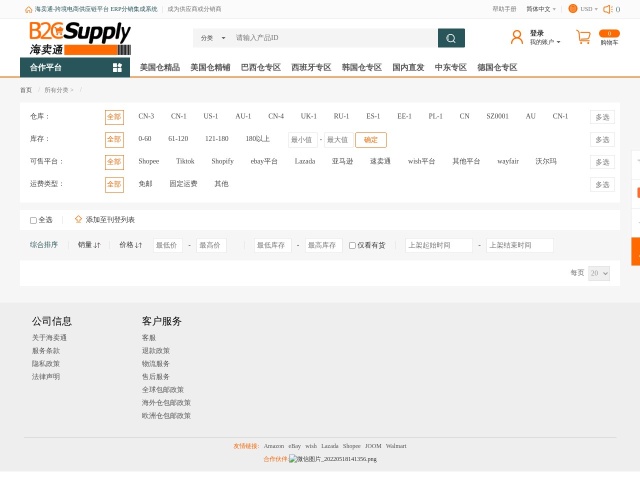Enable the 仅看有货 checkbox
This screenshot has height=480, width=640.
352,246
